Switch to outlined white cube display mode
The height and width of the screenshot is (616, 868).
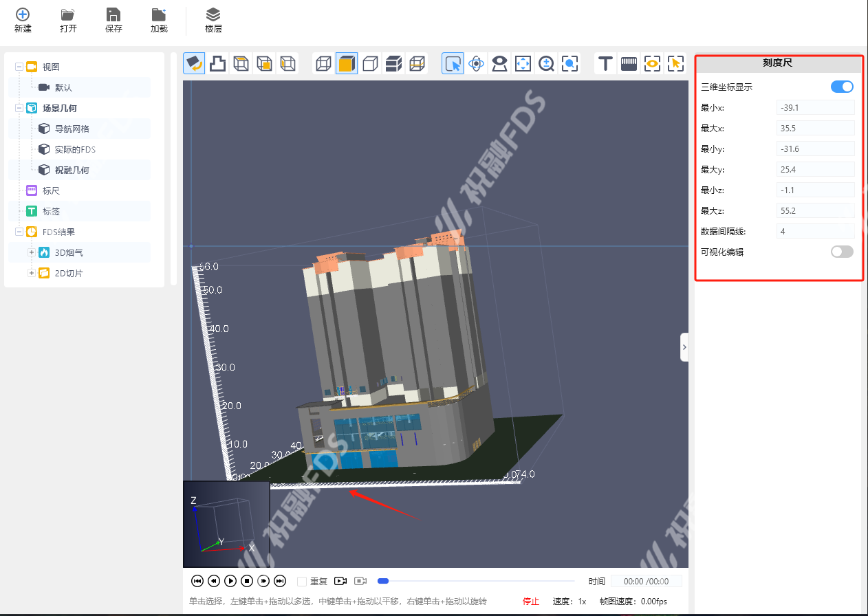pyautogui.click(x=370, y=64)
